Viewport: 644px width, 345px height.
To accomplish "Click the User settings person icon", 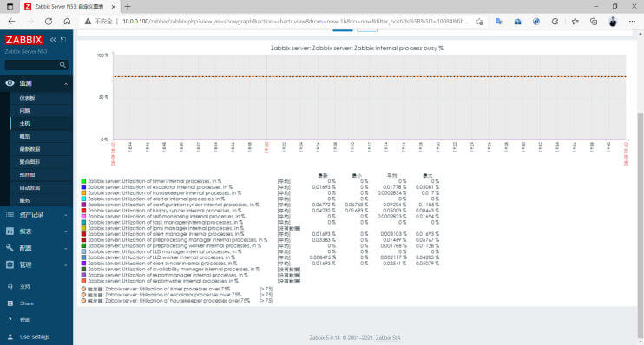I will pyautogui.click(x=10, y=337).
